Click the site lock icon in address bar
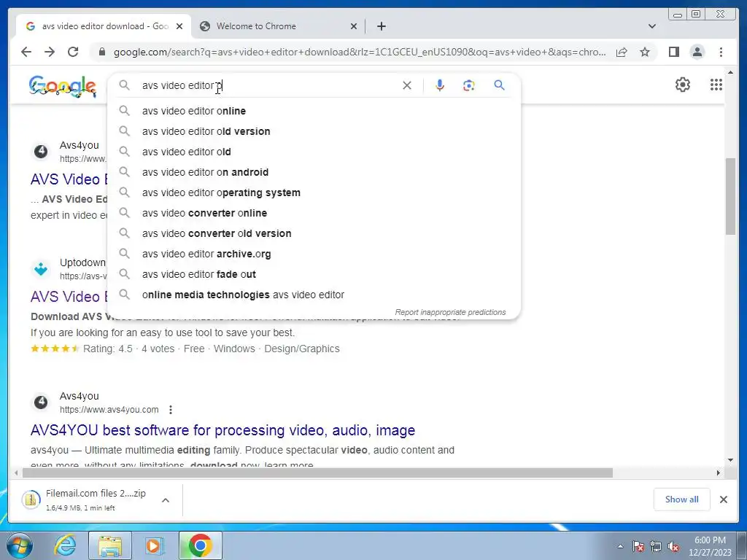The height and width of the screenshot is (560, 747). (x=101, y=52)
